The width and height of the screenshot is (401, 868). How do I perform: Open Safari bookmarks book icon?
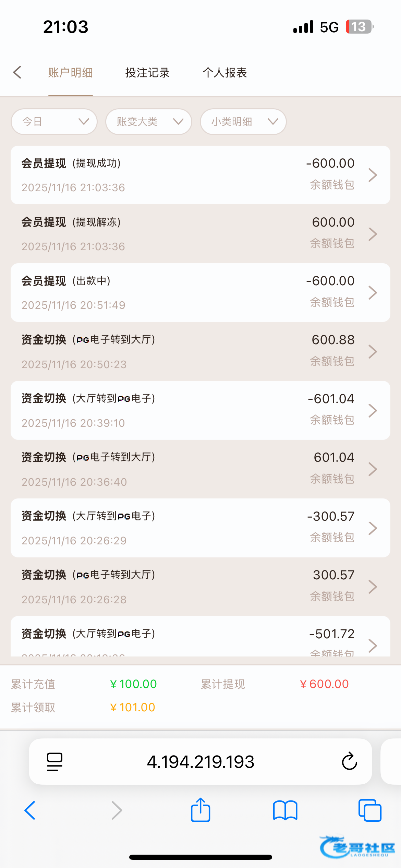(285, 810)
